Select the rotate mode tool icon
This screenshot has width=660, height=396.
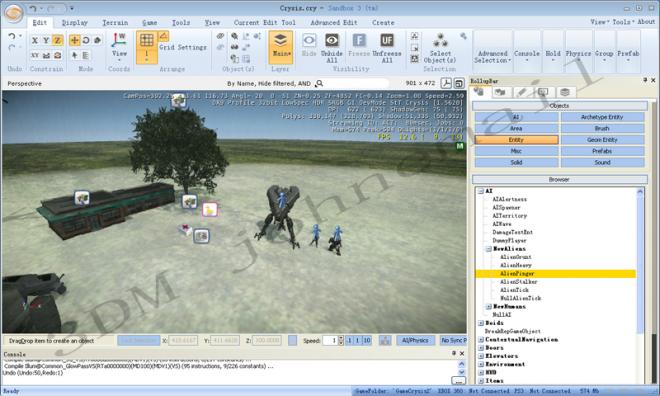click(86, 40)
